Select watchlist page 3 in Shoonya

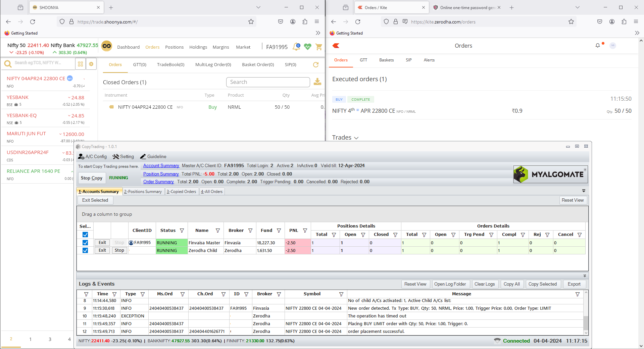(50, 339)
